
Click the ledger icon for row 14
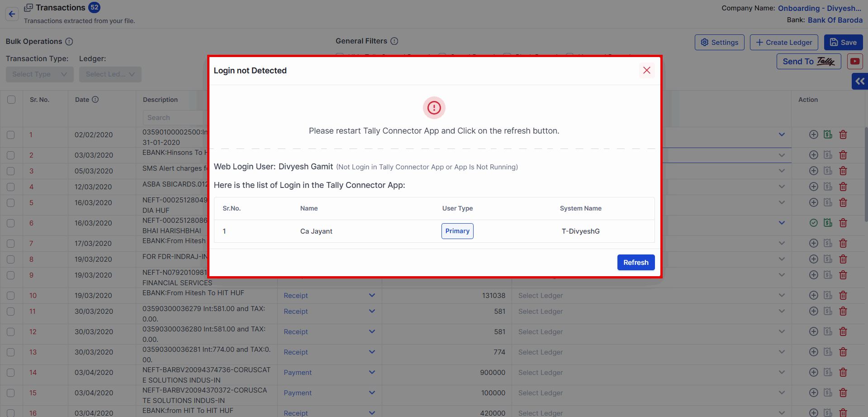(828, 372)
